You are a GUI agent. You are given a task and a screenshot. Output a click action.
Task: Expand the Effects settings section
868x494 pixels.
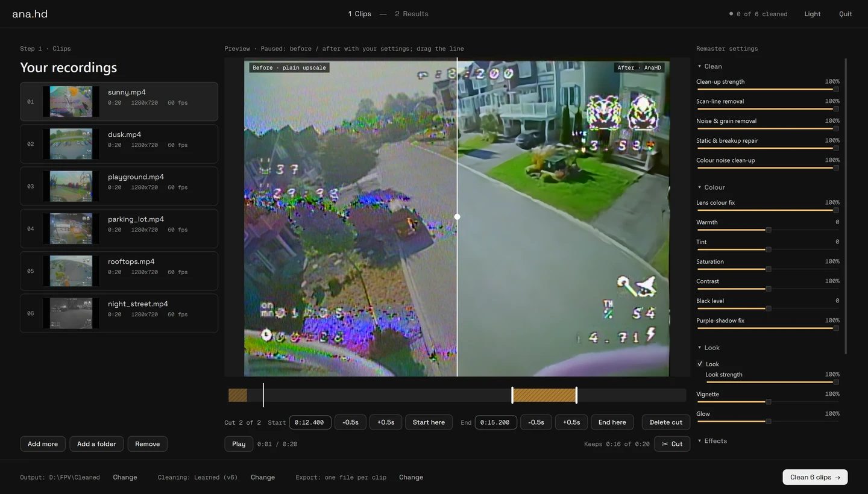[x=712, y=441]
